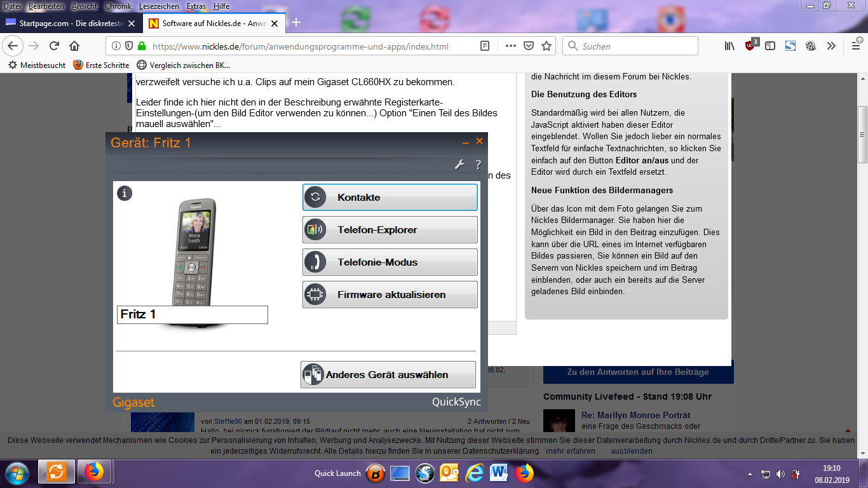Bookmark this page with star
Viewport: 868px width, 488px height.
pos(546,46)
